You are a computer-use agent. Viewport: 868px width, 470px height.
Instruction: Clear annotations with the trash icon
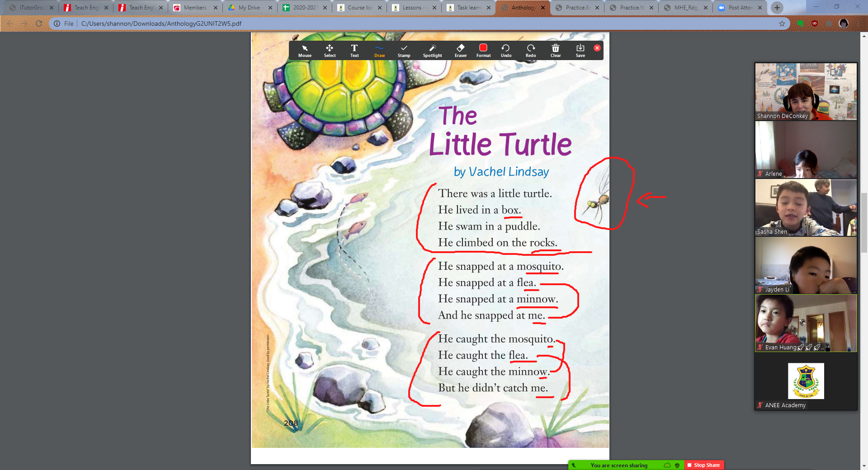(556, 51)
